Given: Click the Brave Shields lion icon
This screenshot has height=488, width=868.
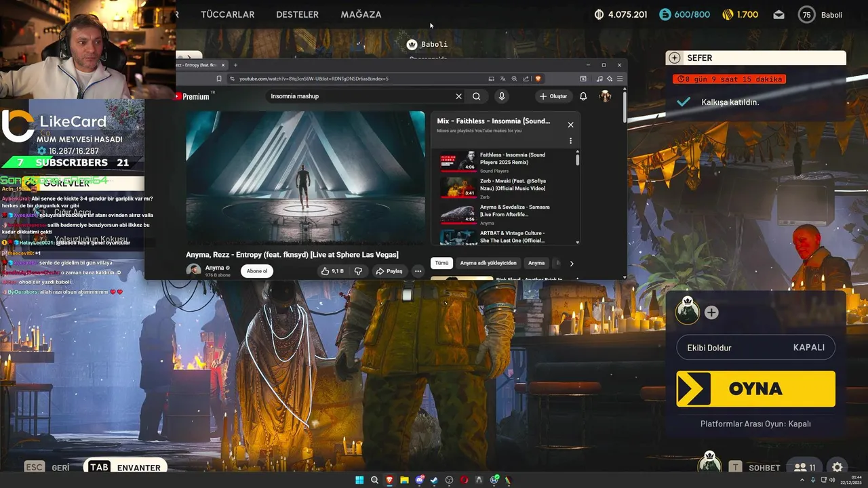Looking at the screenshot, I should click(538, 79).
